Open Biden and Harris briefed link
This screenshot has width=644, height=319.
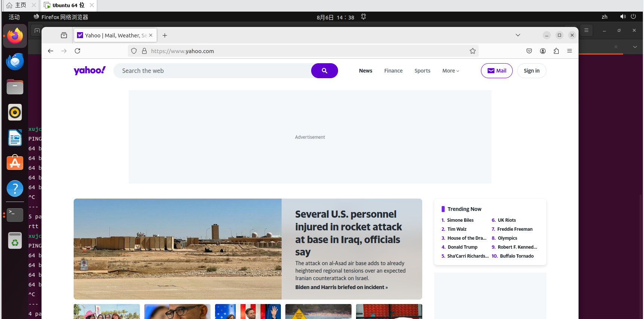[x=341, y=287]
